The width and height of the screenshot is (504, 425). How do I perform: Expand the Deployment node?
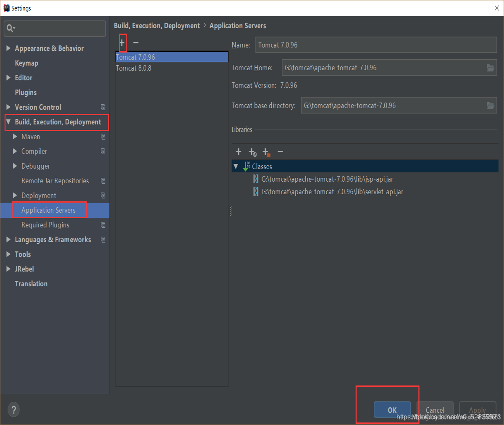click(x=15, y=195)
